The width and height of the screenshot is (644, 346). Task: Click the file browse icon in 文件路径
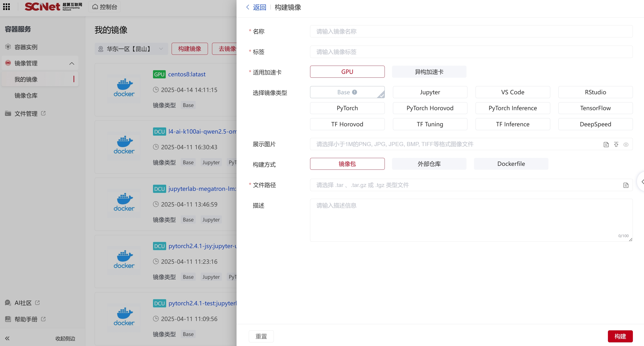click(626, 185)
